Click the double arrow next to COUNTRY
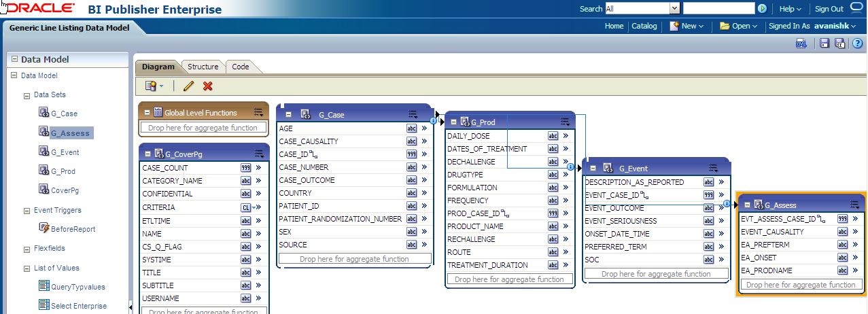The width and height of the screenshot is (868, 314). coord(424,193)
